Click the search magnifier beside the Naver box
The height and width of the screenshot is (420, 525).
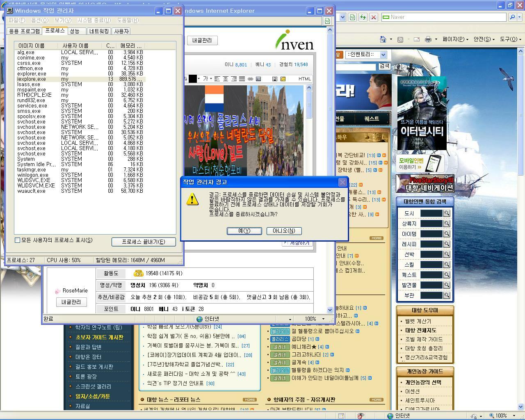point(512,17)
